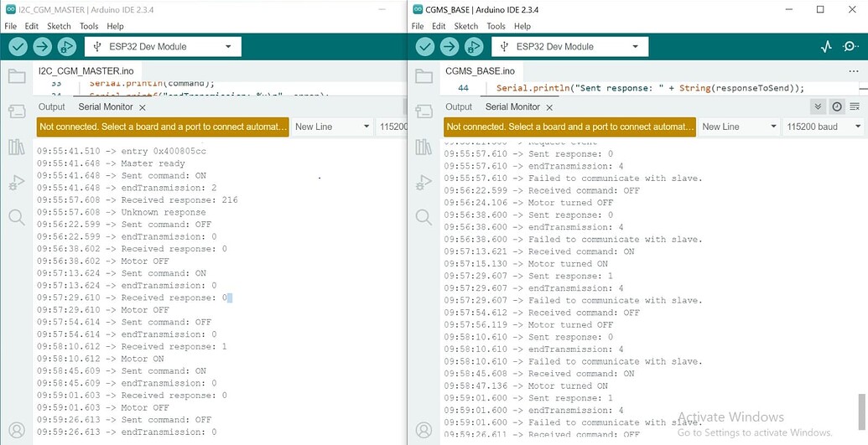Open 115200 baud rate dropdown in CGMS_BASE
868x445 pixels.
point(824,127)
